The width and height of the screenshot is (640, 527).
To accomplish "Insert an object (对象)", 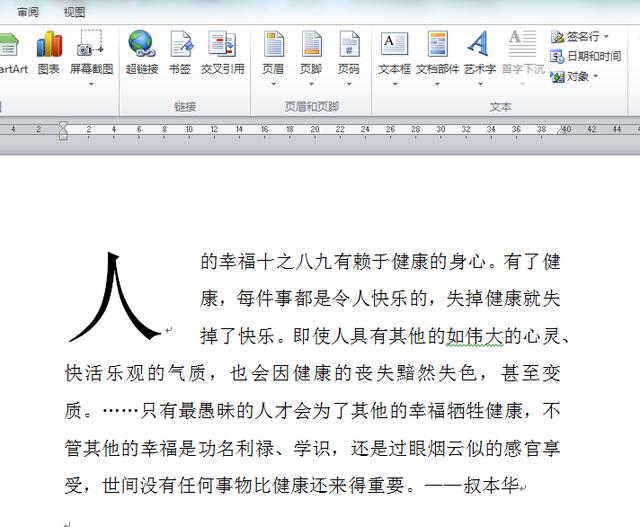I will pos(574,76).
